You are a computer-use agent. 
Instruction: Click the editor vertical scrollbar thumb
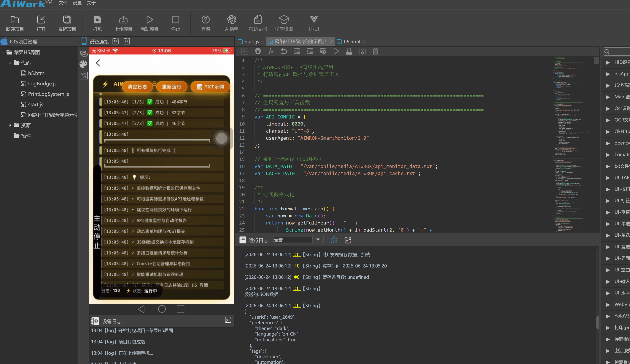pos(596,60)
